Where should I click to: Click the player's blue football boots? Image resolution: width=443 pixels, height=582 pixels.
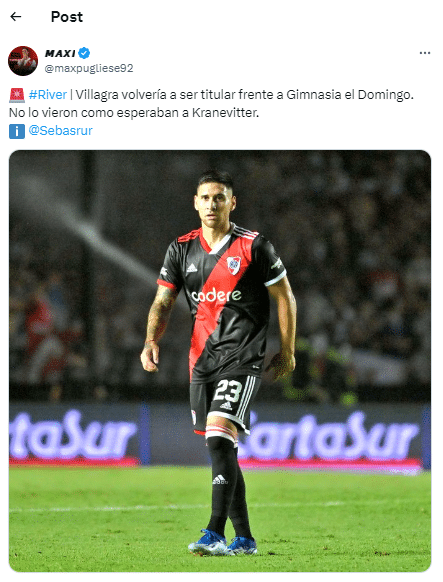click(223, 544)
